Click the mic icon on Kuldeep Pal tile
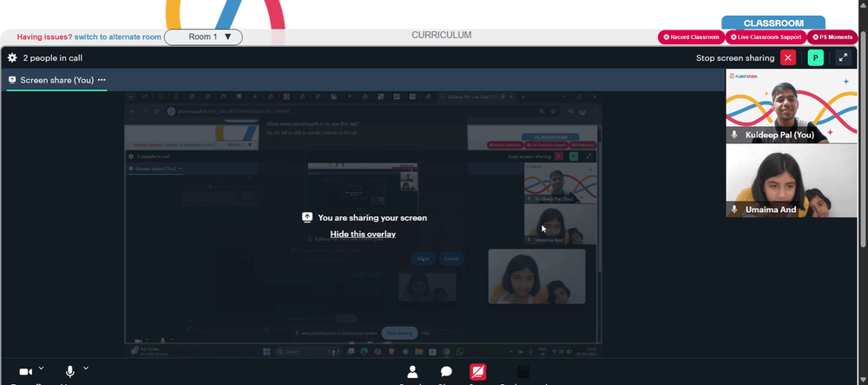 734,135
